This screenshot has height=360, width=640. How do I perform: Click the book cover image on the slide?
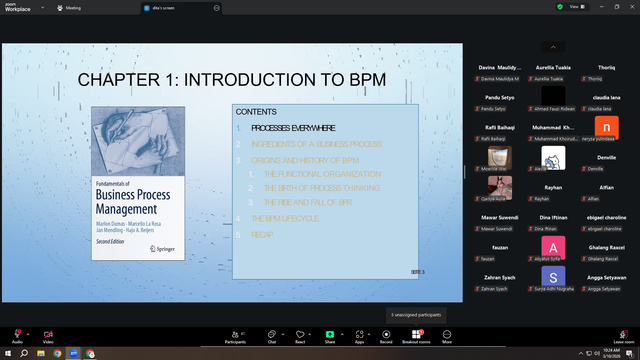[138, 183]
